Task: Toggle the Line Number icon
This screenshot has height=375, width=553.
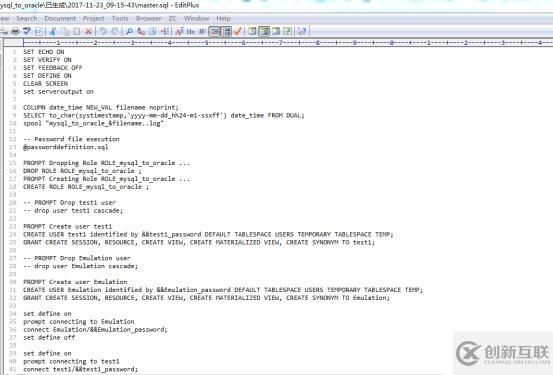Action: 226,31
